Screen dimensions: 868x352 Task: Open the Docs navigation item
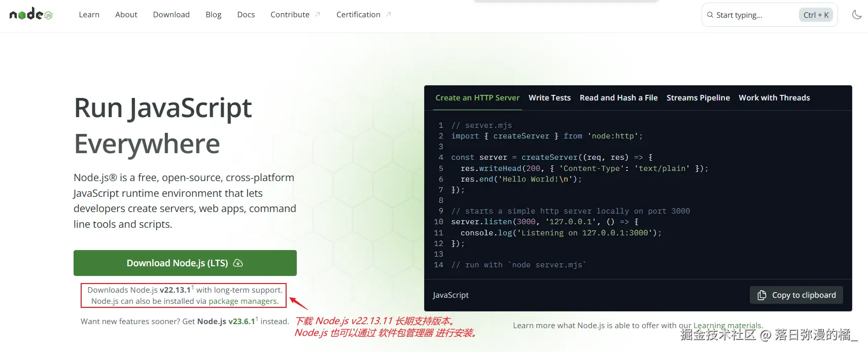pos(246,15)
